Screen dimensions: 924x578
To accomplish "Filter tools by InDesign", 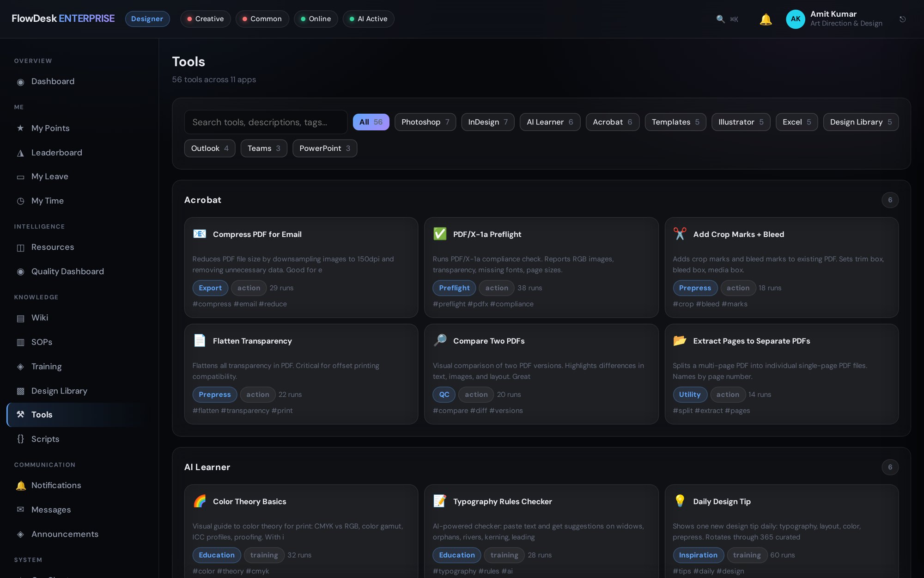I will point(488,122).
